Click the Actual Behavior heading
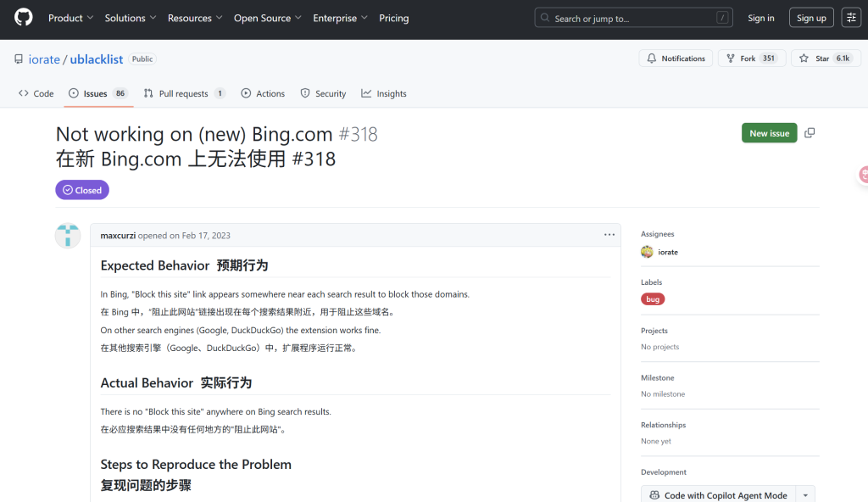Screen dimensions: 868x502 [x=176, y=383]
